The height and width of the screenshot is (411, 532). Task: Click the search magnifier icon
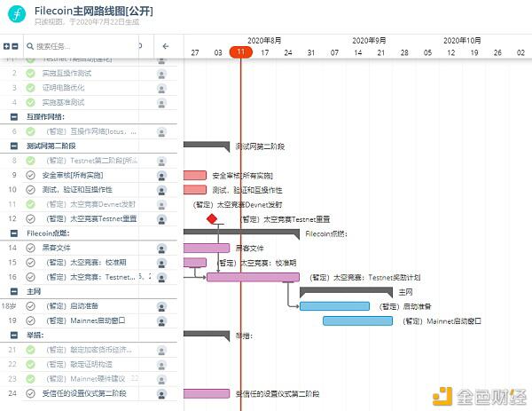click(30, 46)
